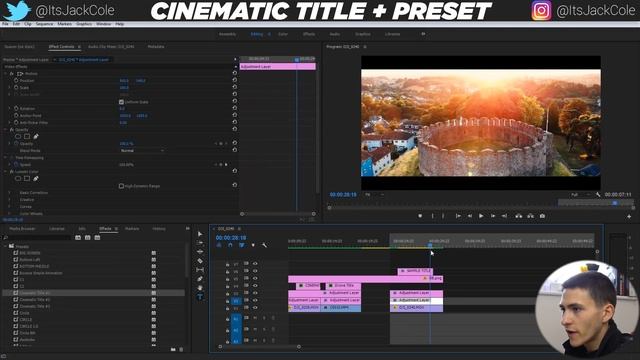Open Program monitor wrench settings

point(598,195)
